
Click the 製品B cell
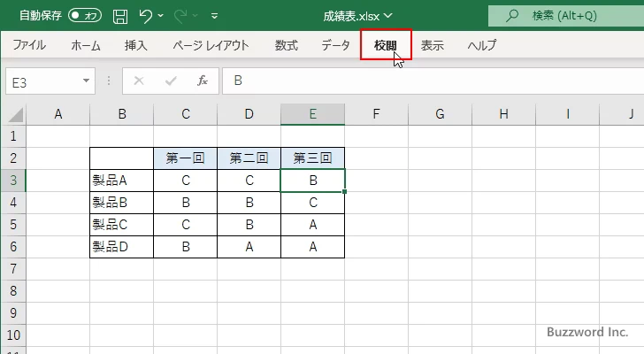tap(121, 203)
